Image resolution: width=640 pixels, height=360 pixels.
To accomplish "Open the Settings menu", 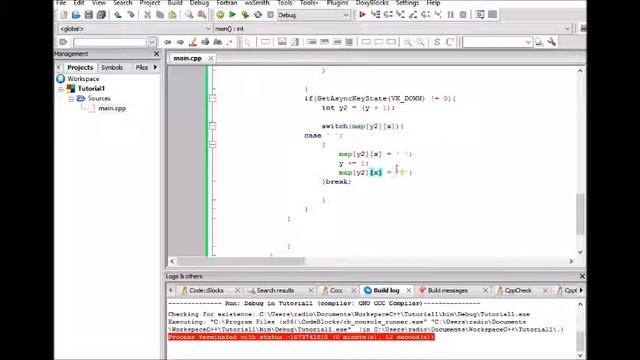I will coord(407,3).
